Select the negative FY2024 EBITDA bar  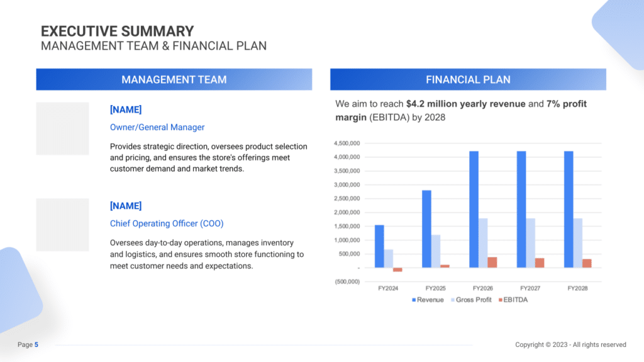tap(397, 270)
